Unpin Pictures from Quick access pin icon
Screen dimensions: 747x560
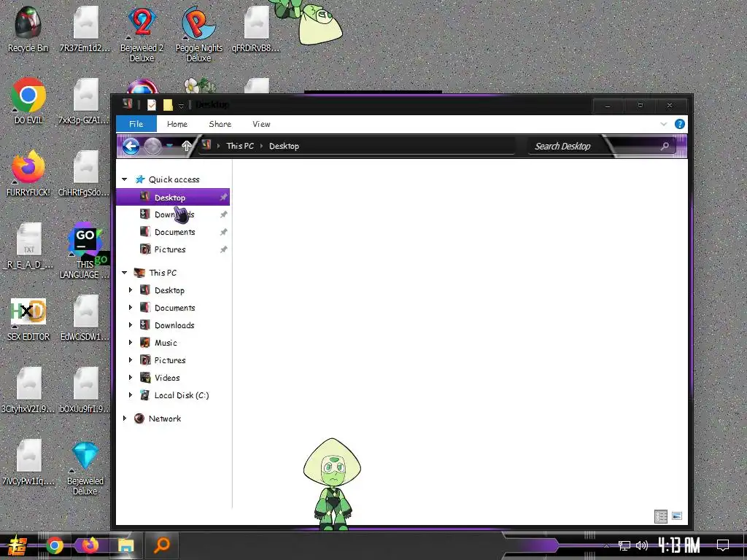point(223,249)
